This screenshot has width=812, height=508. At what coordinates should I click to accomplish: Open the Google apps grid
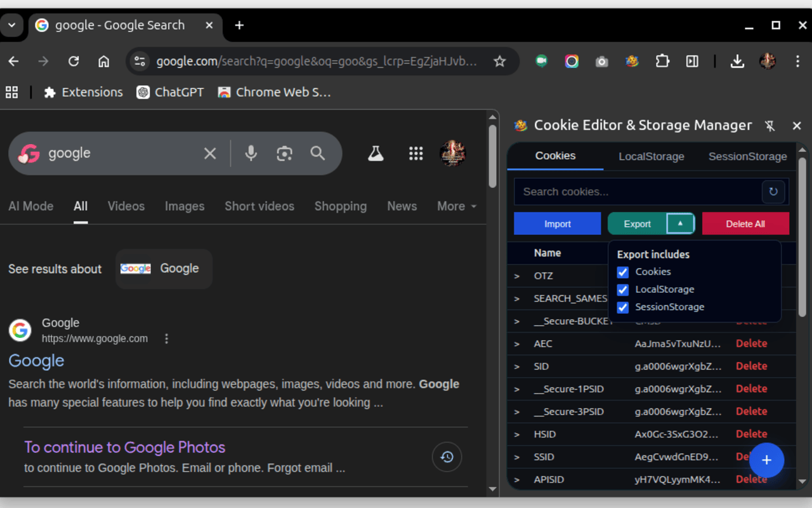coord(416,153)
